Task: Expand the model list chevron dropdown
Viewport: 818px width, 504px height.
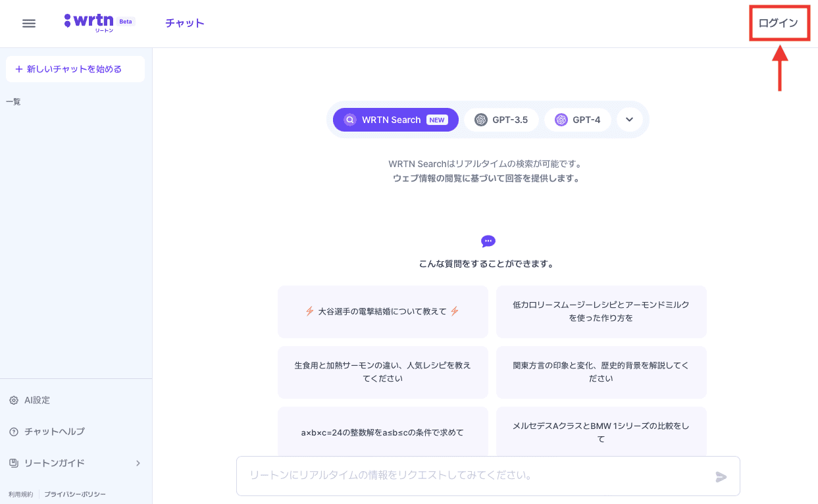Action: click(630, 120)
